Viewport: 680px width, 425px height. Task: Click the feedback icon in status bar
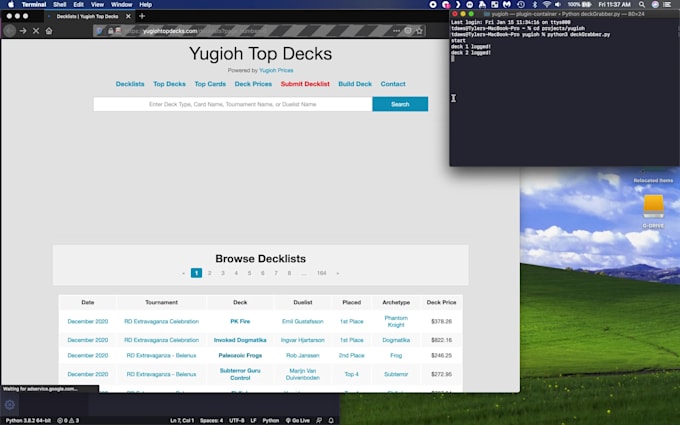pyautogui.click(x=319, y=421)
